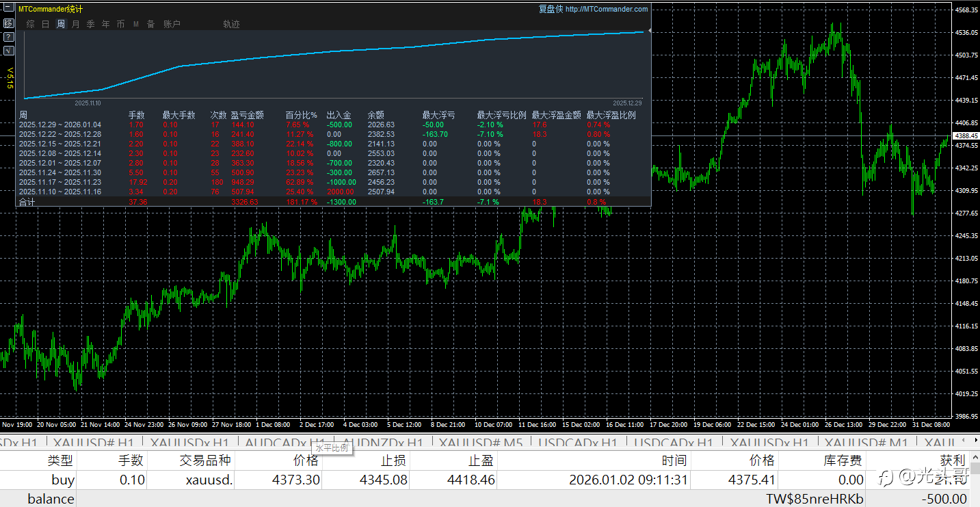Open the AUDCADx H1 chart tab
Image resolution: width=980 pixels, height=507 pixels.
click(x=284, y=443)
